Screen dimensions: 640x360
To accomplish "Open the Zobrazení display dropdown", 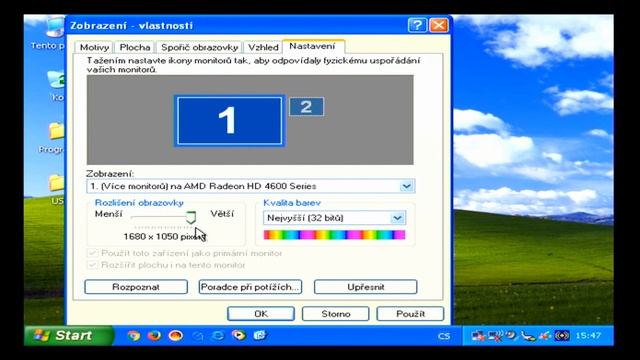I will pyautogui.click(x=406, y=186).
